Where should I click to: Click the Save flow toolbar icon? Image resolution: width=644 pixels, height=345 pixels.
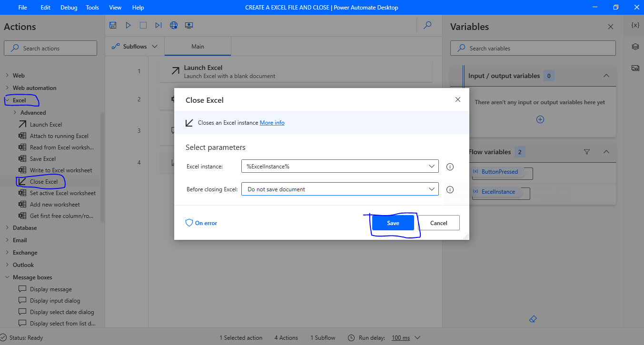[113, 25]
